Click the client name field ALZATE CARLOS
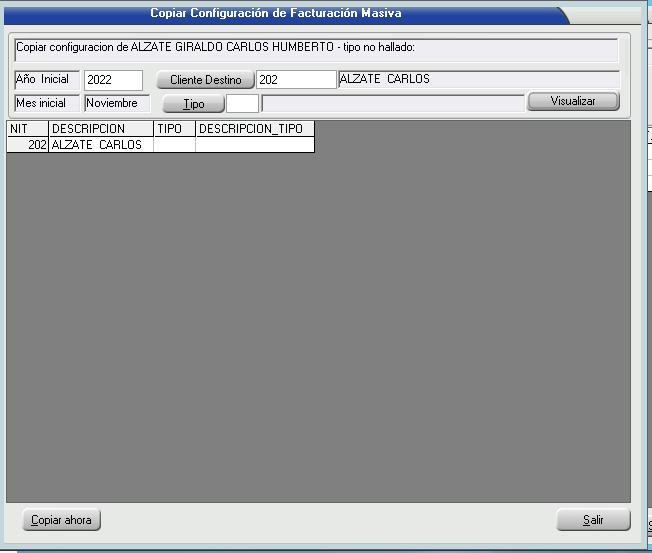 click(x=478, y=80)
